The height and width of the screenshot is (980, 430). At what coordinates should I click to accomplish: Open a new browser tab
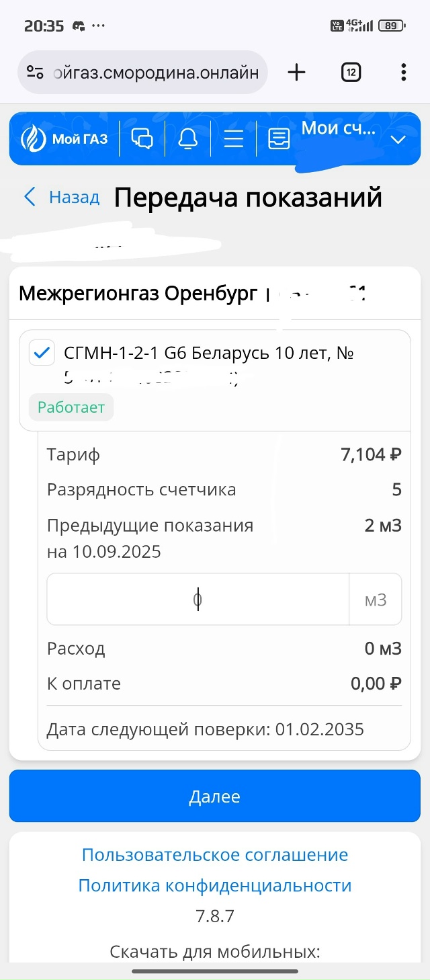click(296, 73)
